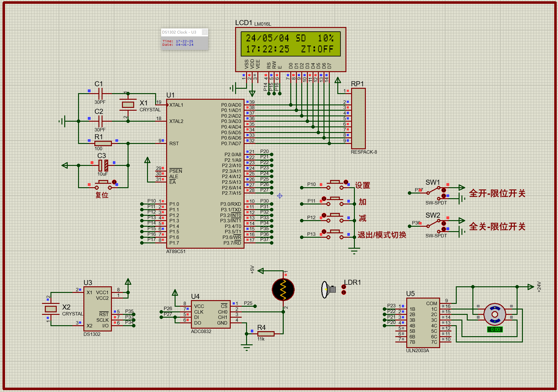Click the ULN2003A part label
This screenshot has height=392, width=558.
coord(418,350)
